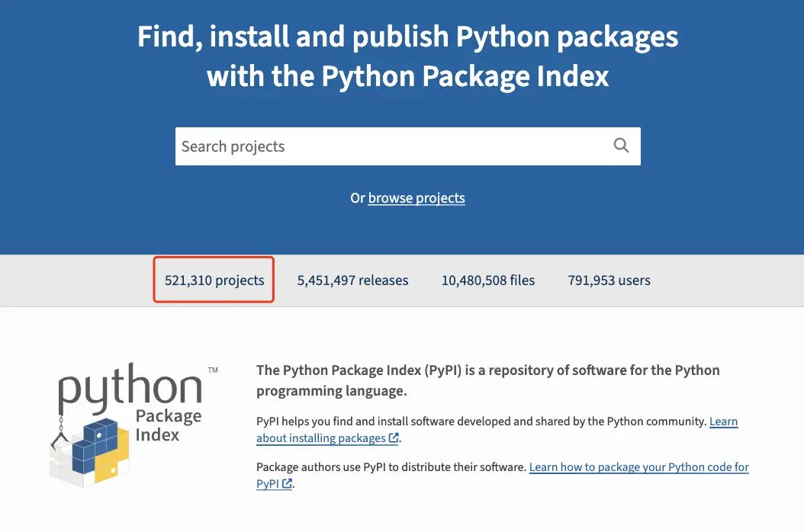The width and height of the screenshot is (804, 532).
Task: Click the external link icon after 'installing packages'
Action: (394, 438)
